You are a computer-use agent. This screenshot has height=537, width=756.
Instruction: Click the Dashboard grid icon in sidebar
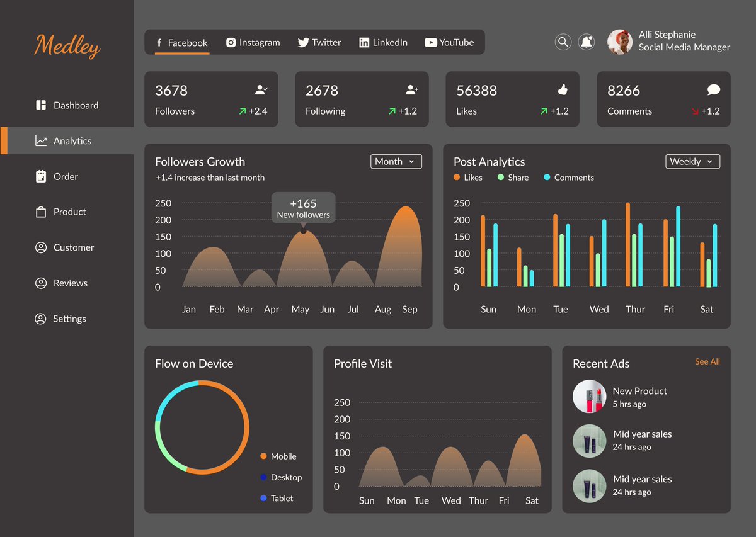[x=41, y=105]
